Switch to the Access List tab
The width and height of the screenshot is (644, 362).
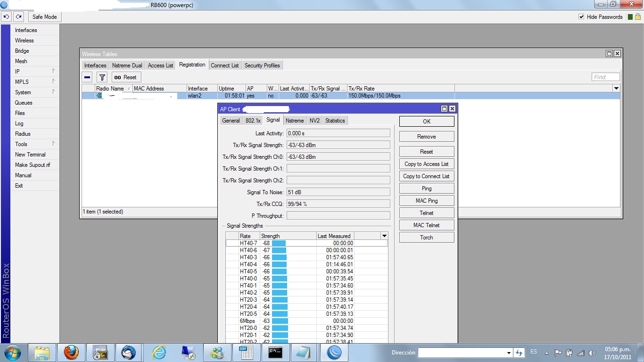click(160, 66)
